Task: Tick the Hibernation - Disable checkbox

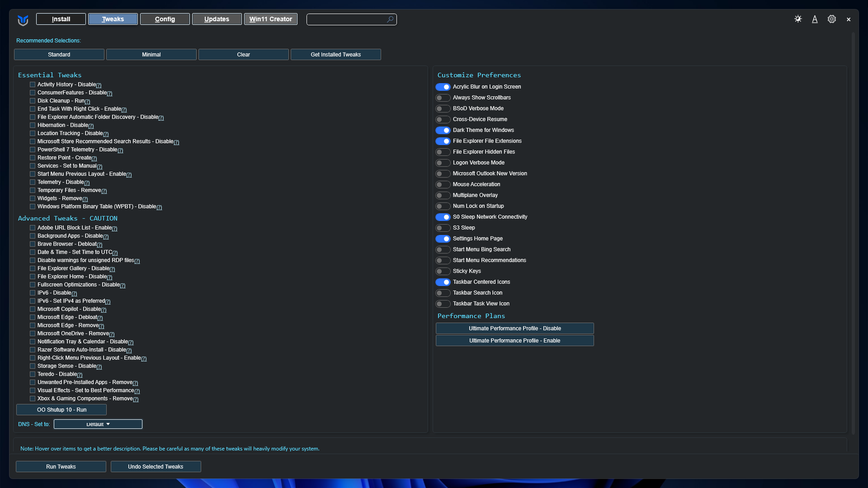Action: 33,125
